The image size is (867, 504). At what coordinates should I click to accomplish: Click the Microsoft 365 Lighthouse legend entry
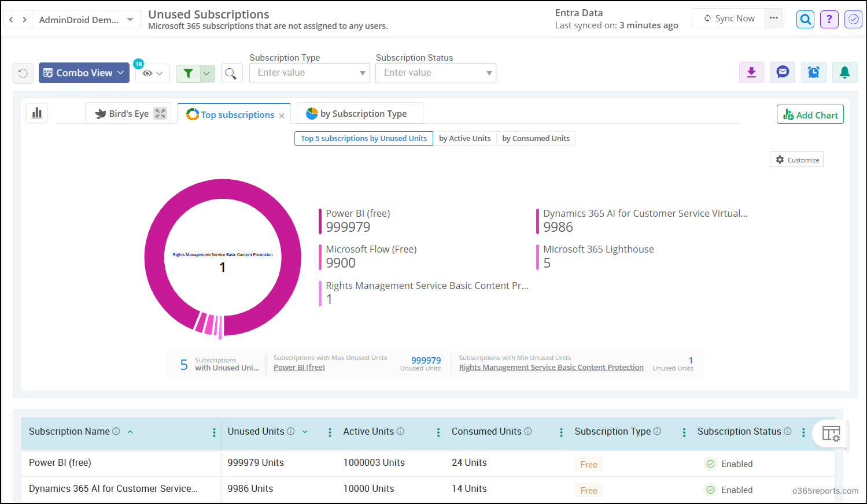click(596, 257)
